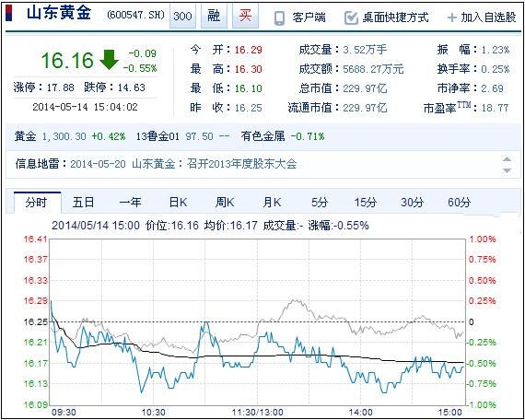525x420 pixels.
Task: Click the green down arrow price indicator
Action: tap(110, 60)
